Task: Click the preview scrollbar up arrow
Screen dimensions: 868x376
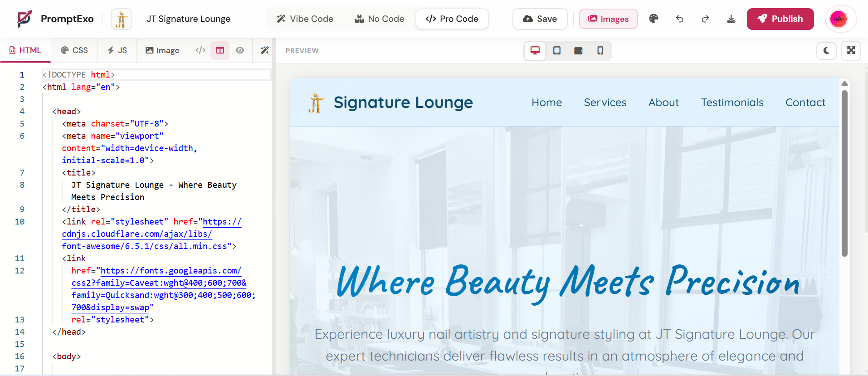Action: [x=844, y=83]
